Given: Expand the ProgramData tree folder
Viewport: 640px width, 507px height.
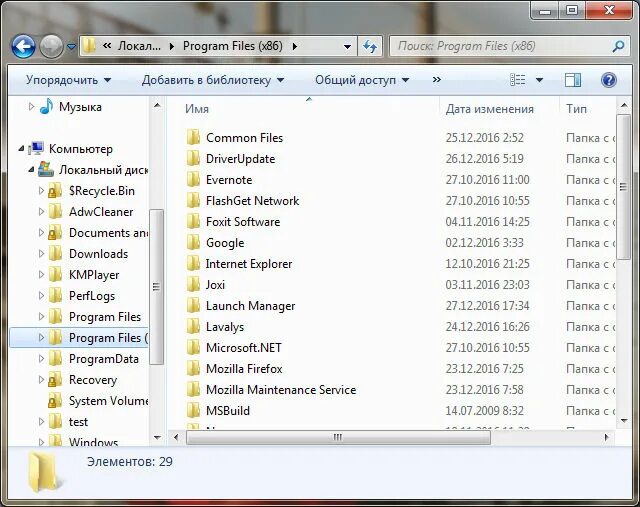Looking at the screenshot, I should pos(41,358).
